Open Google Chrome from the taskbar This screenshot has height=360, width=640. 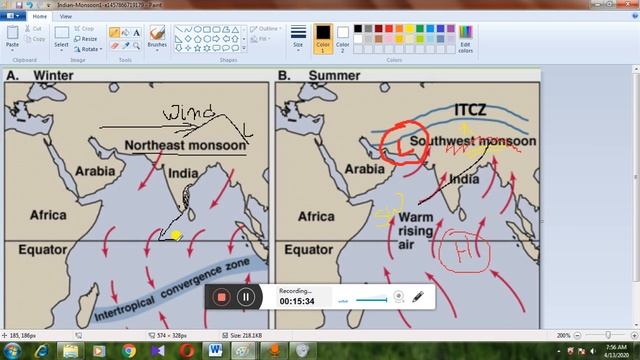point(129,351)
